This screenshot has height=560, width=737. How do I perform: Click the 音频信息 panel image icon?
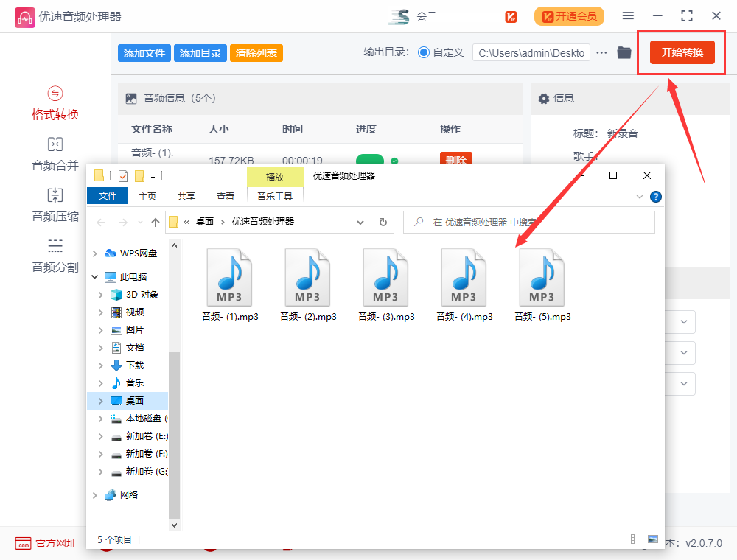[131, 98]
